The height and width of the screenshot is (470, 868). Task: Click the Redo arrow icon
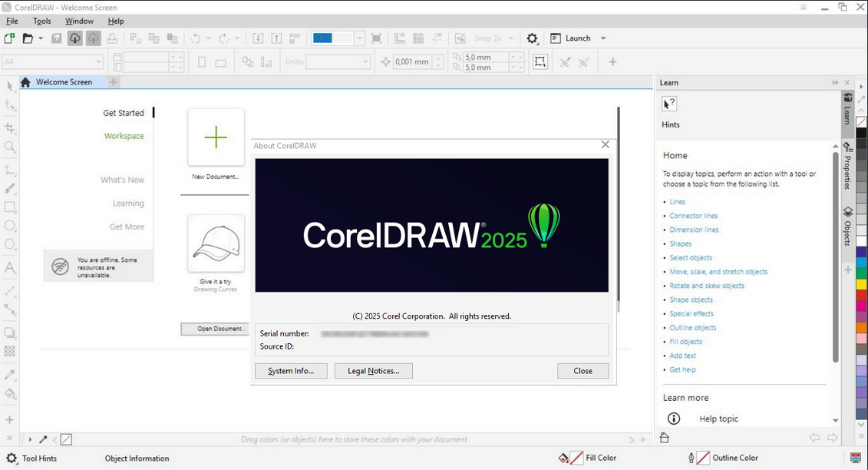click(223, 38)
